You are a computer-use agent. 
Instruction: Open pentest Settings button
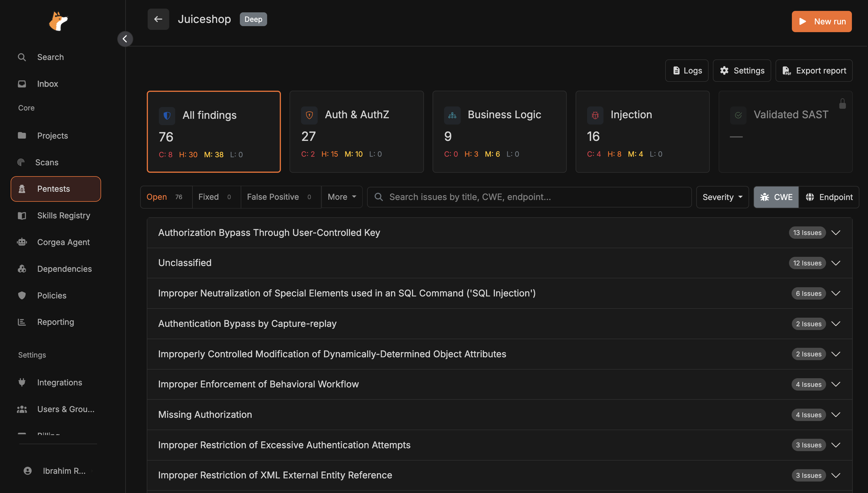pyautogui.click(x=742, y=70)
